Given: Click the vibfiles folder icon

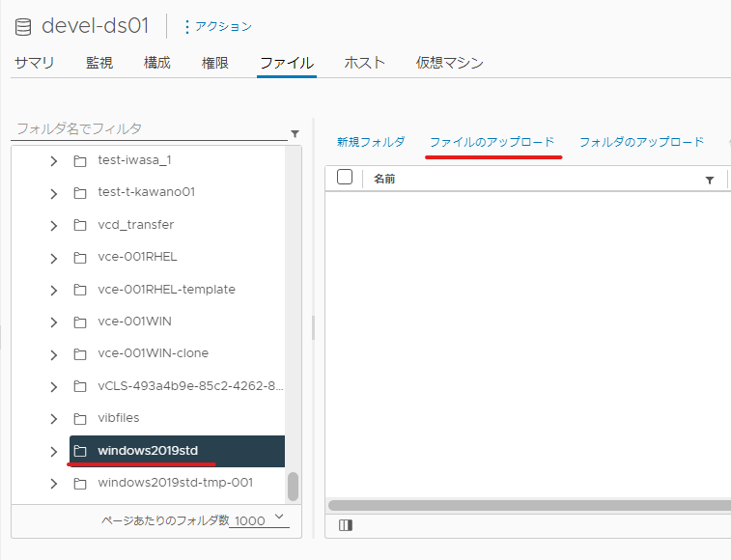Looking at the screenshot, I should [80, 419].
